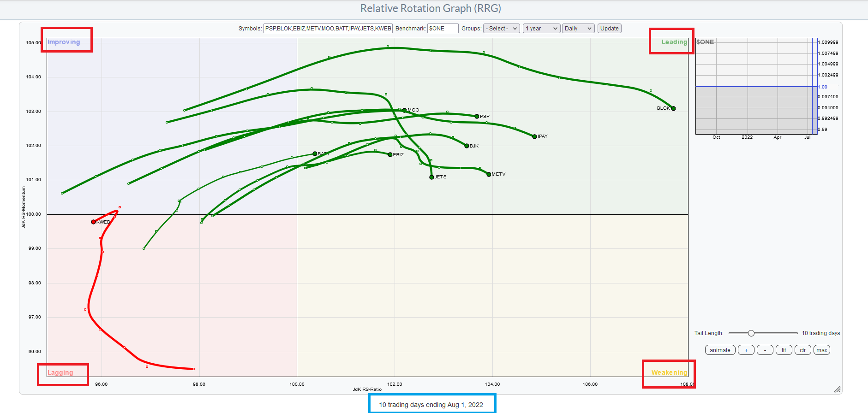The height and width of the screenshot is (413, 868).
Task: Click the fit button
Action: [784, 350]
